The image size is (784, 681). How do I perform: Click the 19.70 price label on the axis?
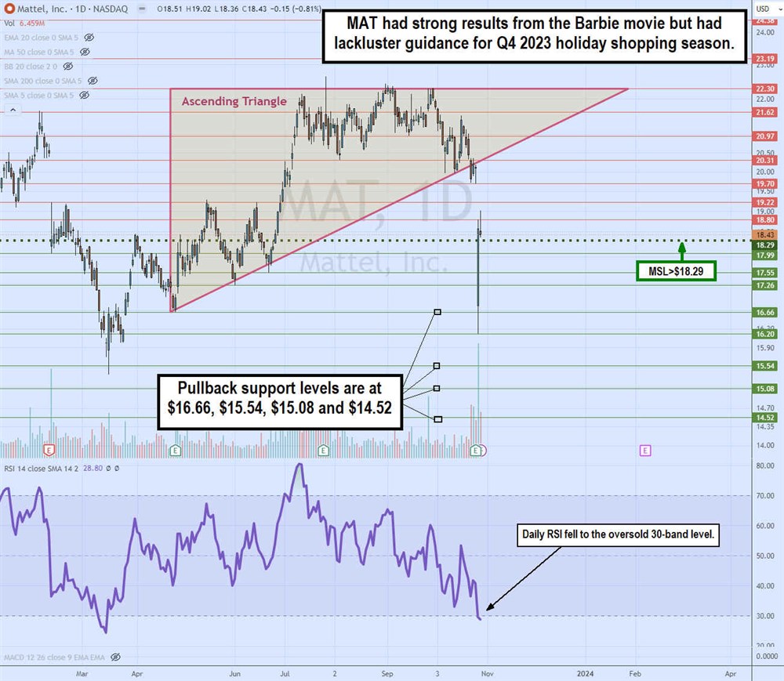(765, 184)
